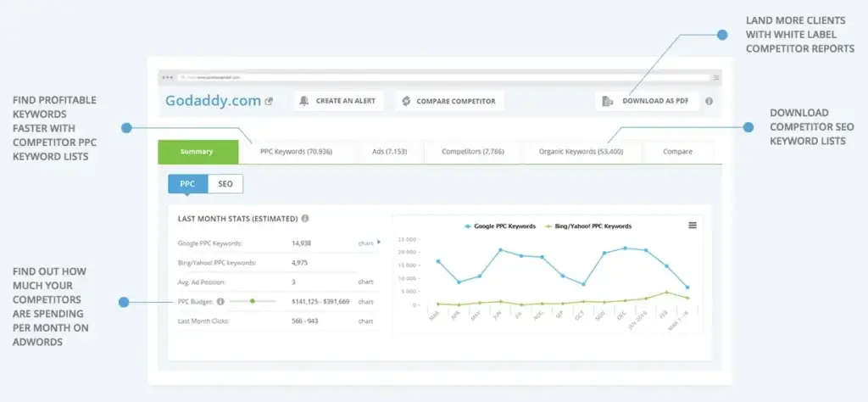
Task: Open the external link icon beside Godaddy.com
Action: click(x=269, y=102)
